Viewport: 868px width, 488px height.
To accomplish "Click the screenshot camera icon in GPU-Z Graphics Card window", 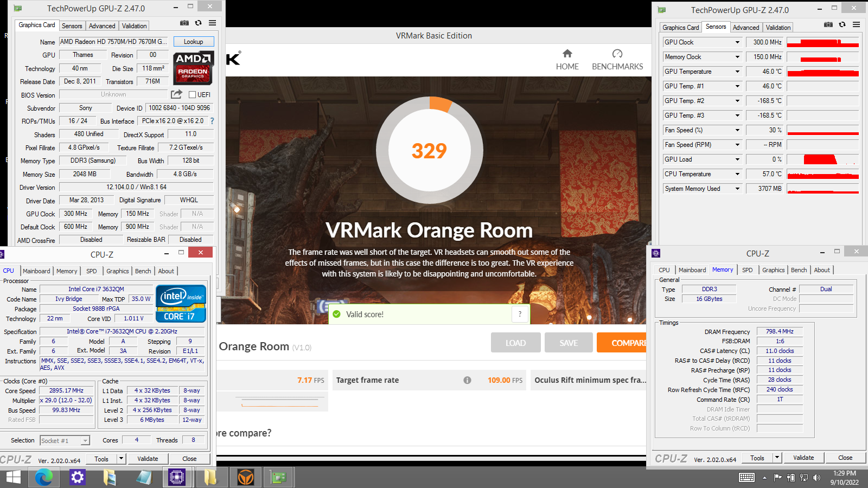I will tap(184, 23).
